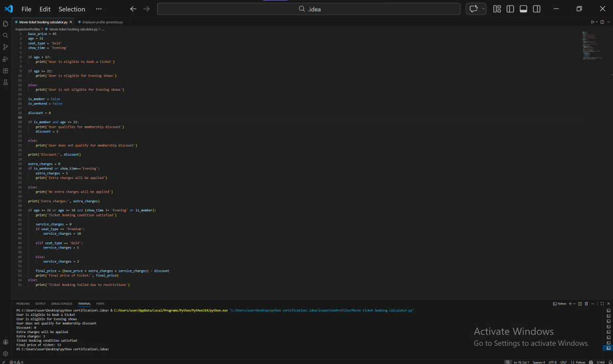Open the new terminal launch profile dropdown
Image resolution: width=613 pixels, height=364 pixels.
tap(574, 304)
